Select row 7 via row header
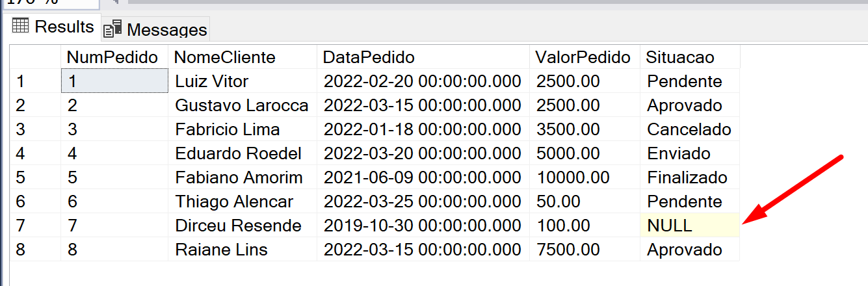The width and height of the screenshot is (868, 286). (x=35, y=226)
